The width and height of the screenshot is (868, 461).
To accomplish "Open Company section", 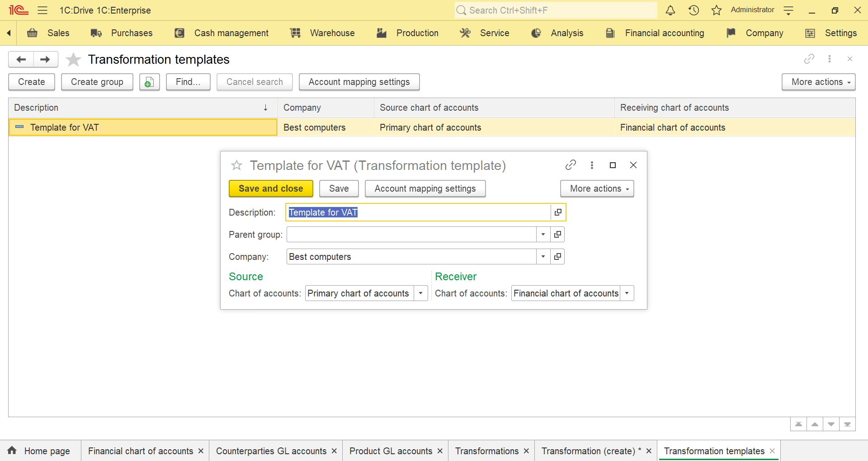I will [x=755, y=33].
